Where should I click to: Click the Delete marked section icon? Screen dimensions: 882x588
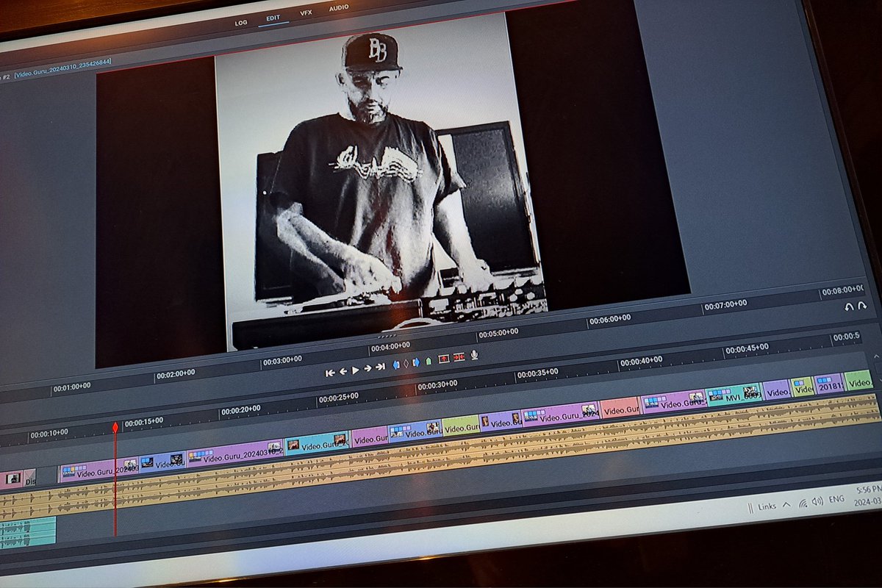click(x=459, y=357)
